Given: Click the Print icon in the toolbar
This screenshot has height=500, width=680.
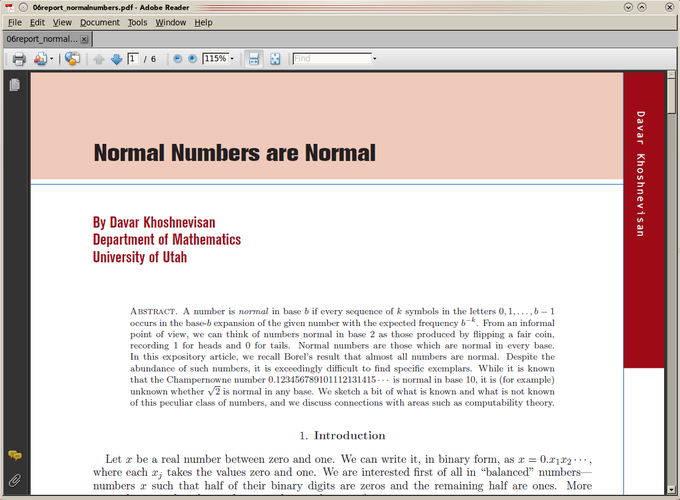Looking at the screenshot, I should pyautogui.click(x=19, y=59).
